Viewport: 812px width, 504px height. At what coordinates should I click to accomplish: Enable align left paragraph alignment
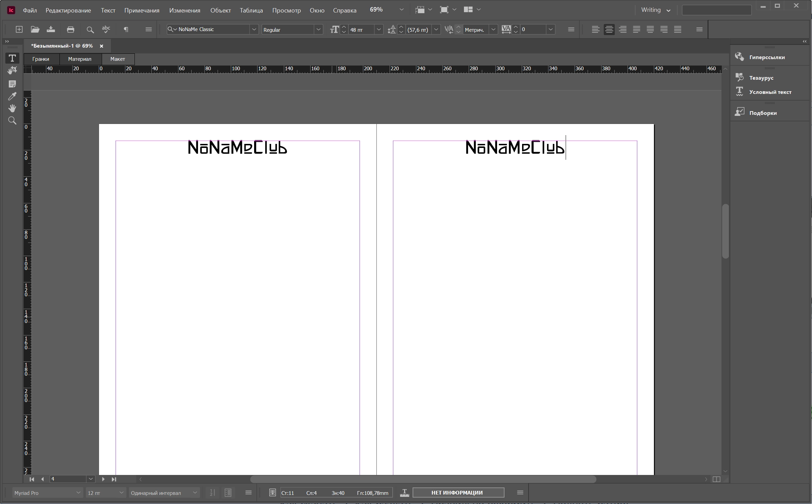coord(595,29)
